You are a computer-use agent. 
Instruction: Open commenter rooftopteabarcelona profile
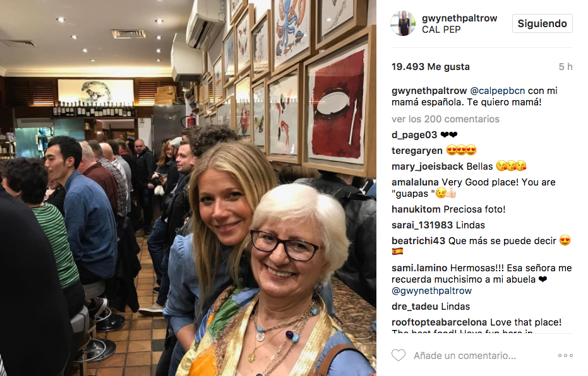pos(439,322)
